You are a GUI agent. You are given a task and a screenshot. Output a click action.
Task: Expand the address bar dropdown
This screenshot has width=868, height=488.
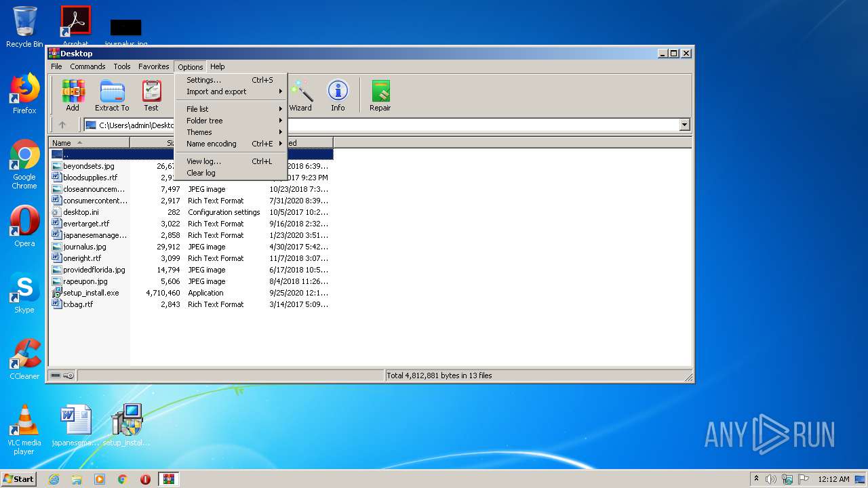pyautogui.click(x=684, y=125)
